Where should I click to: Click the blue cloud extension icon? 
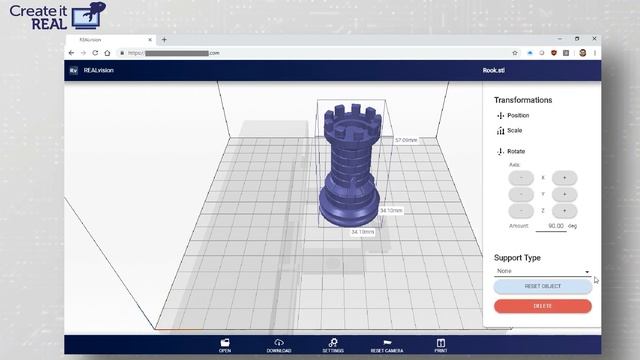pyautogui.click(x=530, y=53)
